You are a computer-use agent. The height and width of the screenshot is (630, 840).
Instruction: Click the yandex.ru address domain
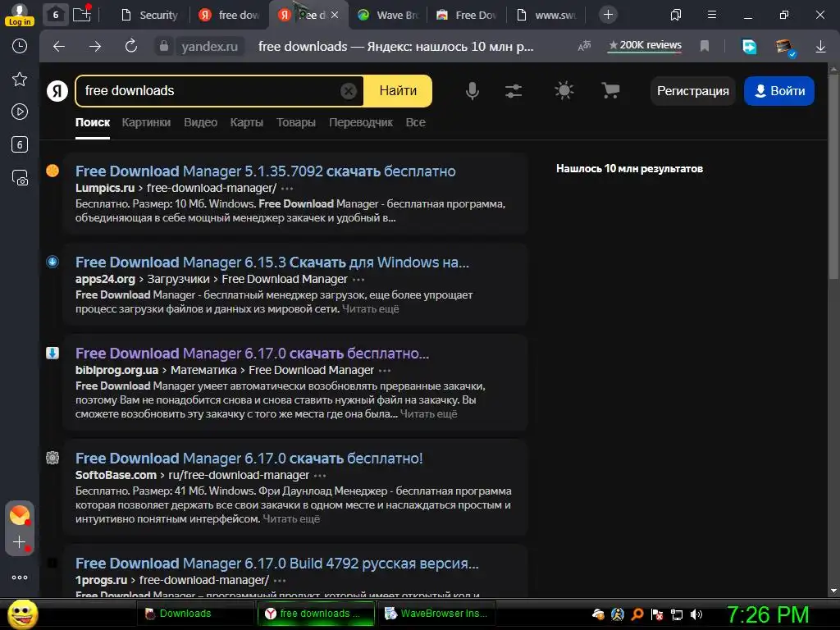tap(209, 47)
